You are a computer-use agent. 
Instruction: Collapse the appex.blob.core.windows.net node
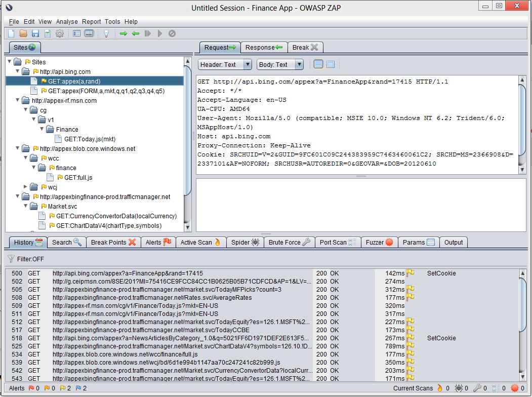18,148
